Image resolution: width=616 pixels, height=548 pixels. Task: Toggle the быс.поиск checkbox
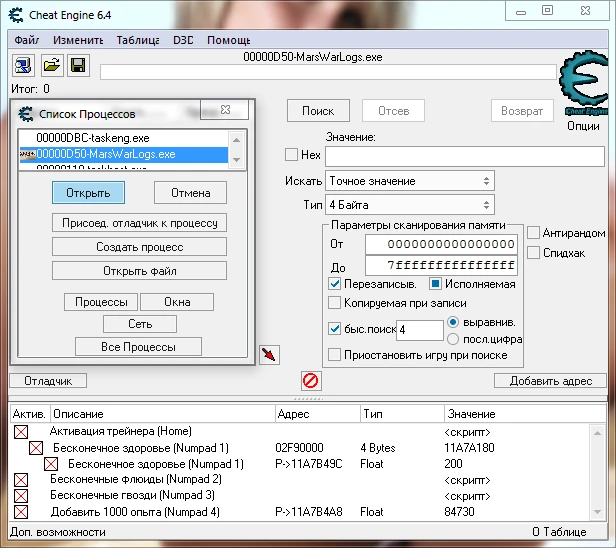pyautogui.click(x=334, y=329)
